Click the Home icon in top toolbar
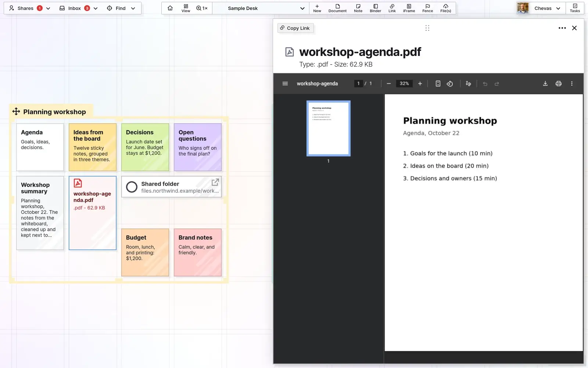The height and width of the screenshot is (368, 588). [x=170, y=8]
